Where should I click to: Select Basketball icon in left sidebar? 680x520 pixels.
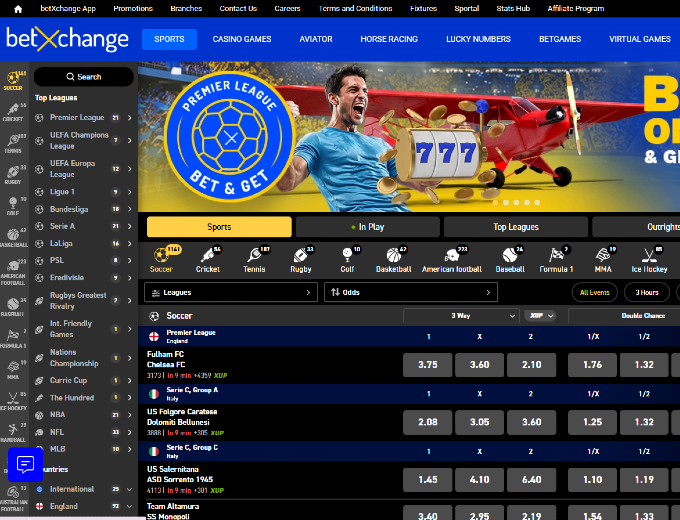click(13, 238)
